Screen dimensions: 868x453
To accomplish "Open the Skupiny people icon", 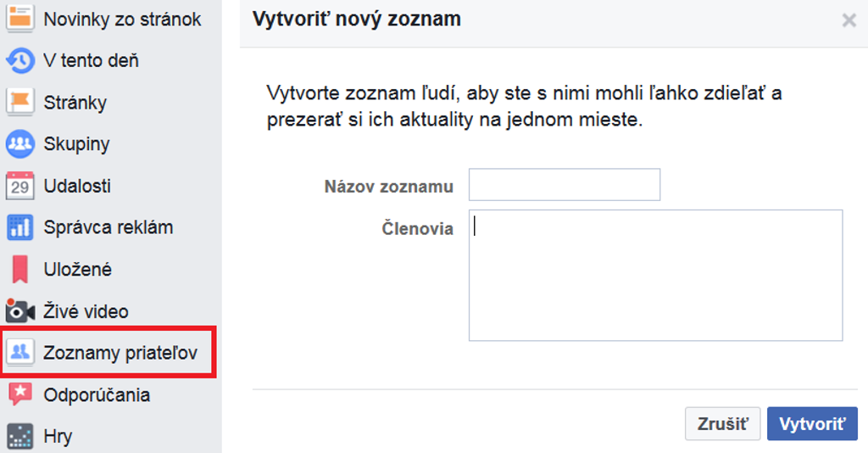I will [19, 143].
